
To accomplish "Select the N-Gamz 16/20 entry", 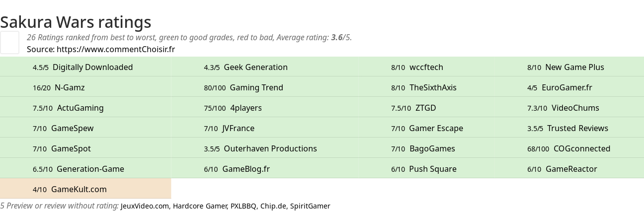I will coord(85,87).
